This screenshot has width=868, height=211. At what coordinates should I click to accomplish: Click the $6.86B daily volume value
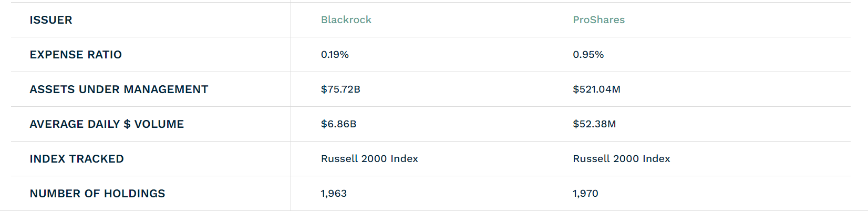point(338,124)
